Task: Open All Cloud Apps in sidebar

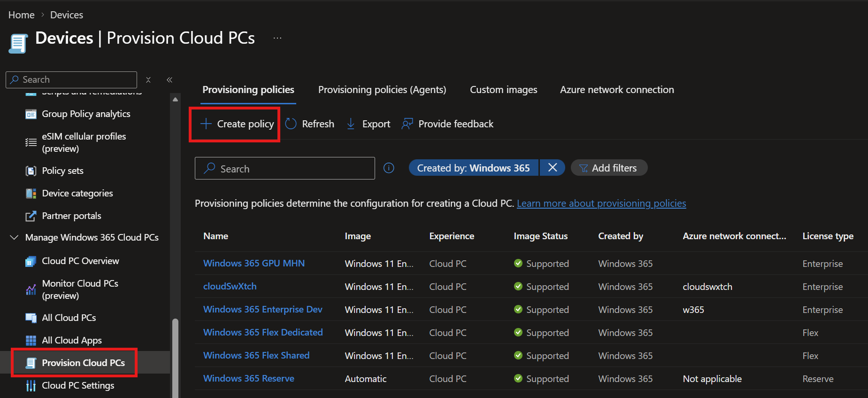Action: click(x=72, y=341)
